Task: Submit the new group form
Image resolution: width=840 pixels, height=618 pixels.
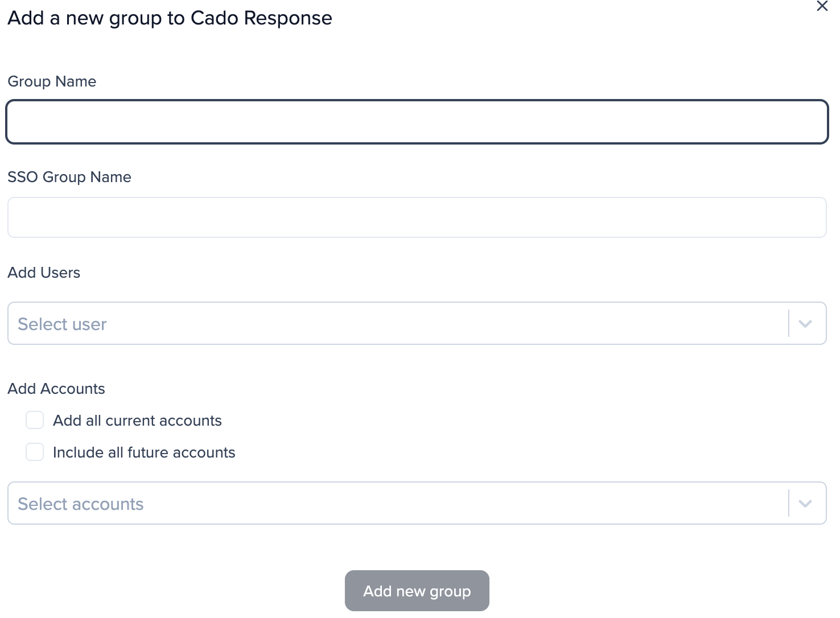Action: 417,591
